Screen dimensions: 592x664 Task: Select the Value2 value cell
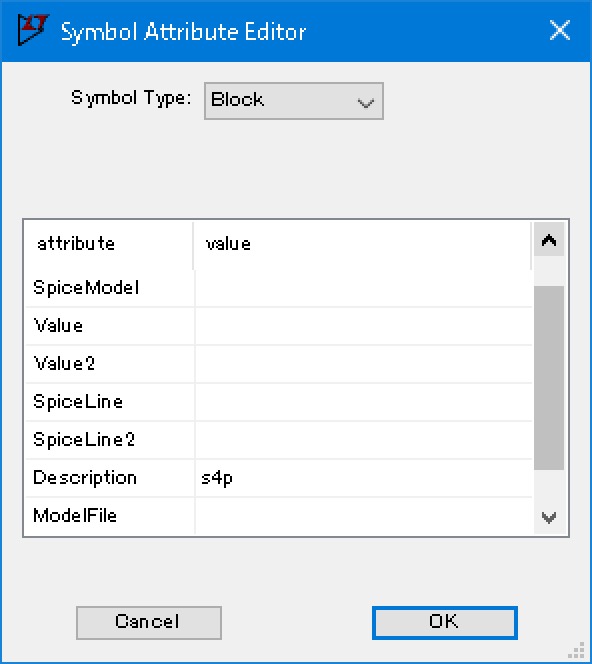coord(363,364)
